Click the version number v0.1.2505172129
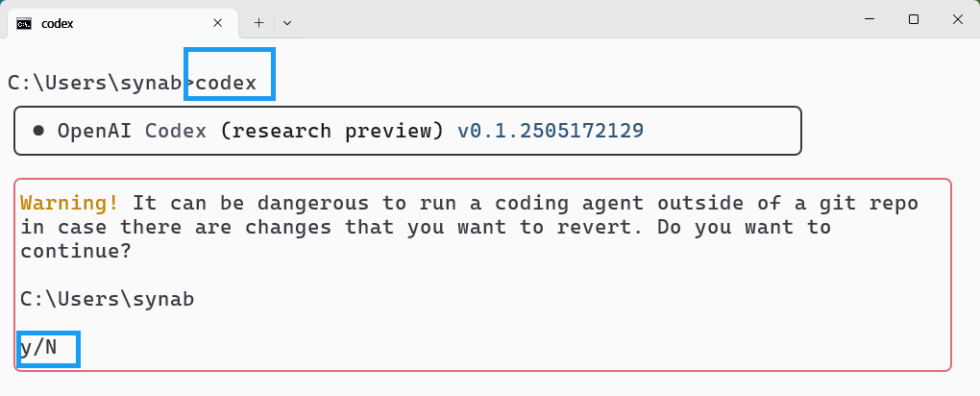 point(551,131)
